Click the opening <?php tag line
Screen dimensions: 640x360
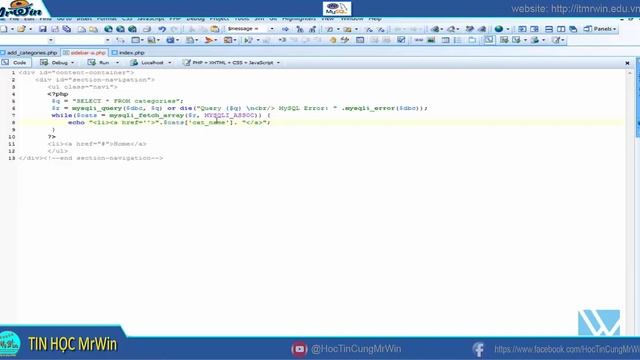click(x=58, y=94)
